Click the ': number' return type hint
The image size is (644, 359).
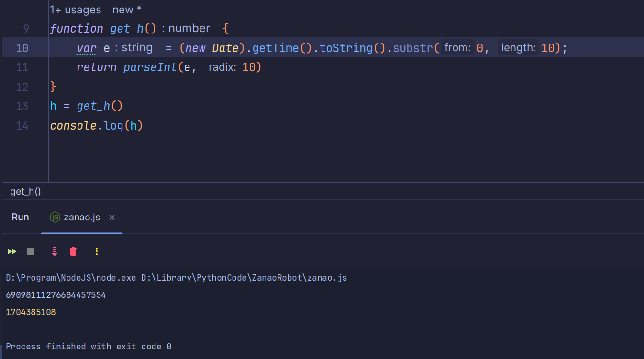pos(186,29)
